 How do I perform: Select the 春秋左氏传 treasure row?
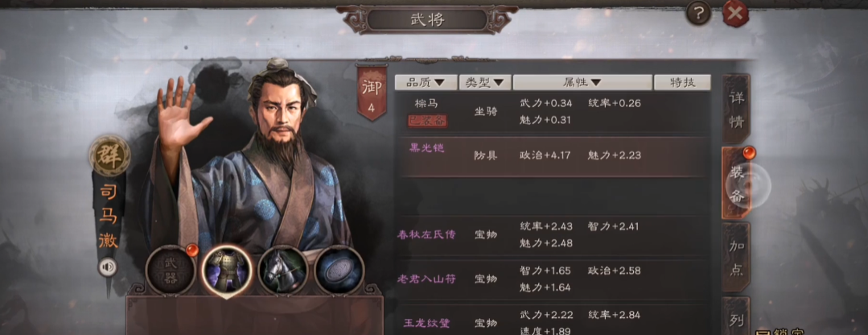click(x=553, y=235)
